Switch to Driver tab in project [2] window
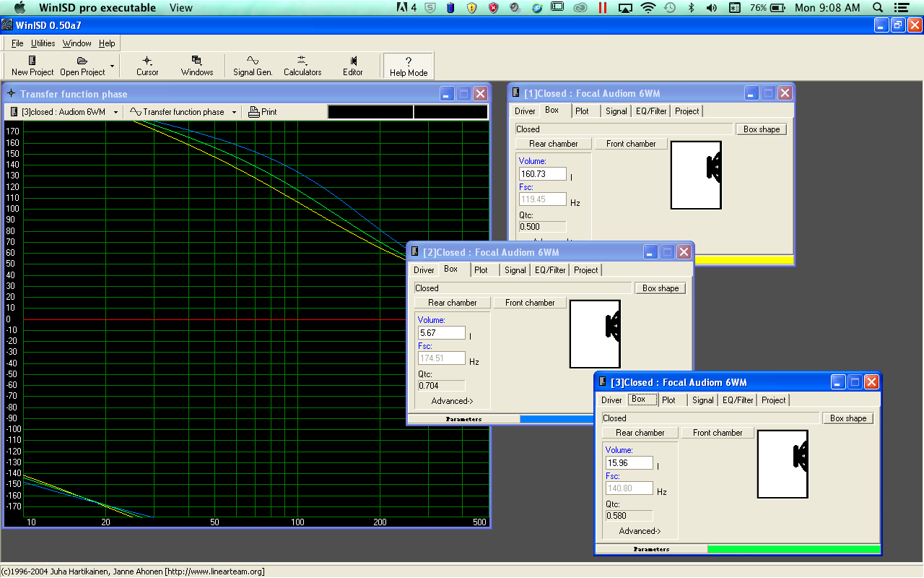924x578 pixels. (424, 270)
